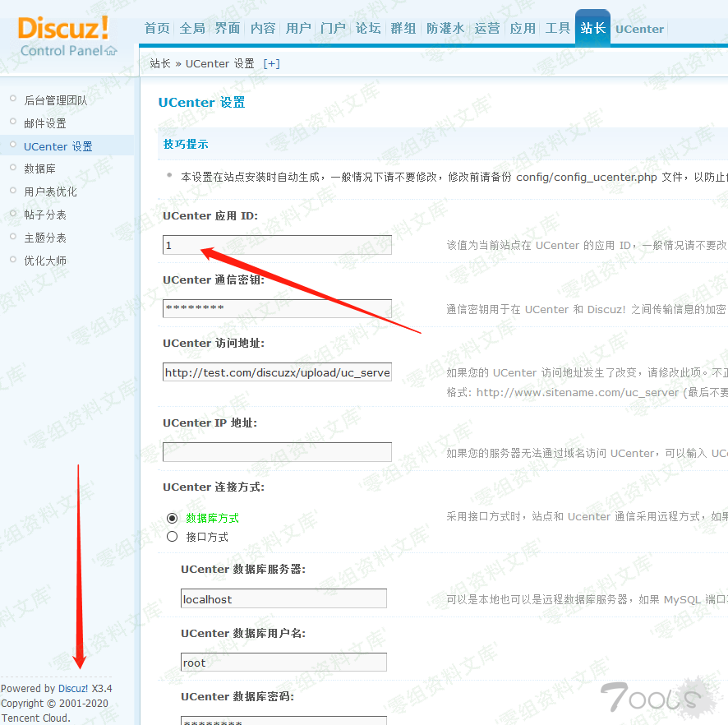This screenshot has width=728, height=725.
Task: Select the 接口方式 radio button
Action: coord(172,537)
